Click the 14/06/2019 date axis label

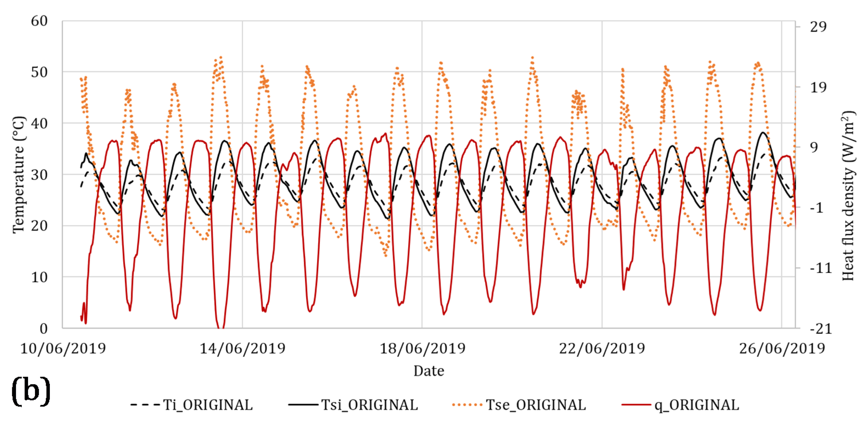(x=242, y=348)
